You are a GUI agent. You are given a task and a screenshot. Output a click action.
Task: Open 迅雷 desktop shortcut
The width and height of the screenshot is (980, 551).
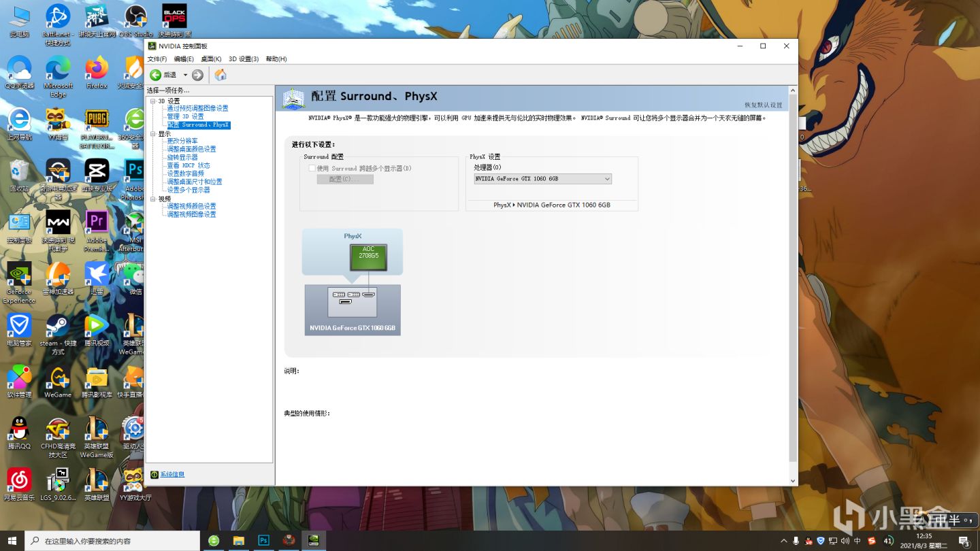pos(97,279)
